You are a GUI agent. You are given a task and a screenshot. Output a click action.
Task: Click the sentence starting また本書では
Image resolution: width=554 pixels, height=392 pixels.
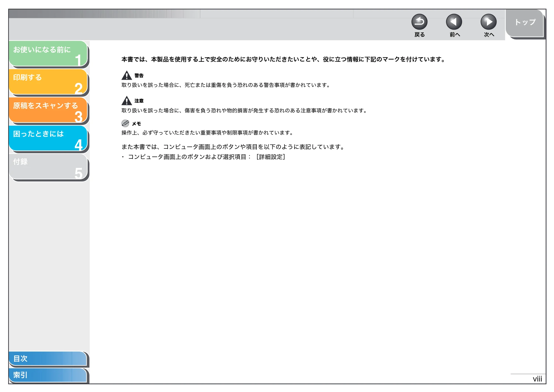(233, 147)
